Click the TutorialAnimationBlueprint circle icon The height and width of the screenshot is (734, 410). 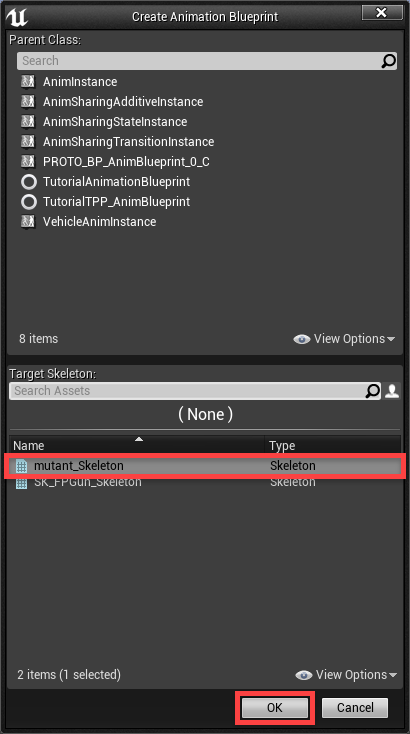point(29,182)
